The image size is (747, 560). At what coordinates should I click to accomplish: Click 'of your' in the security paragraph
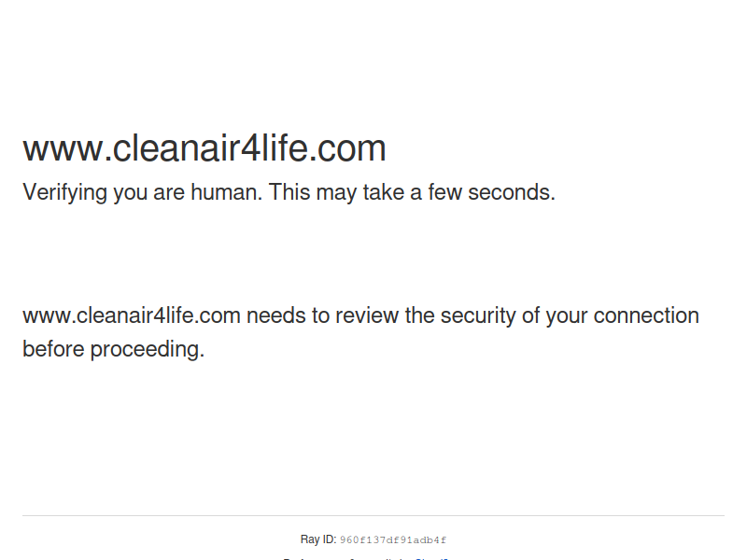click(555, 316)
